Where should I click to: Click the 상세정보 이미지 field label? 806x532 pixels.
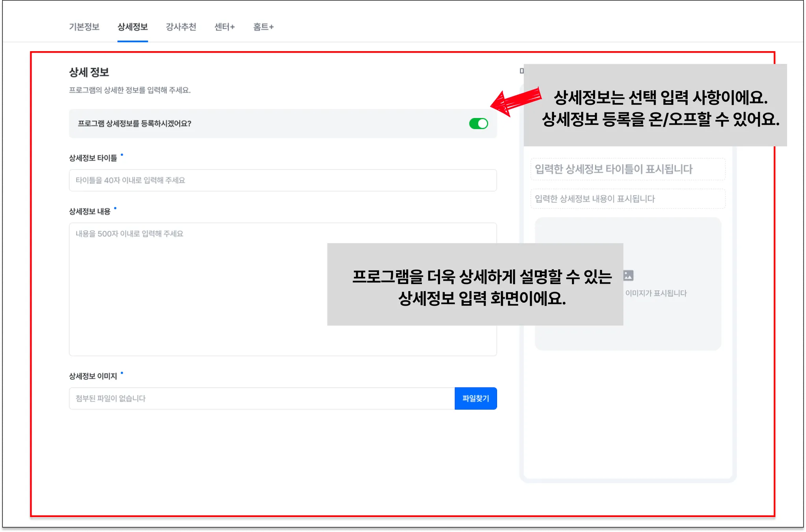pos(93,376)
